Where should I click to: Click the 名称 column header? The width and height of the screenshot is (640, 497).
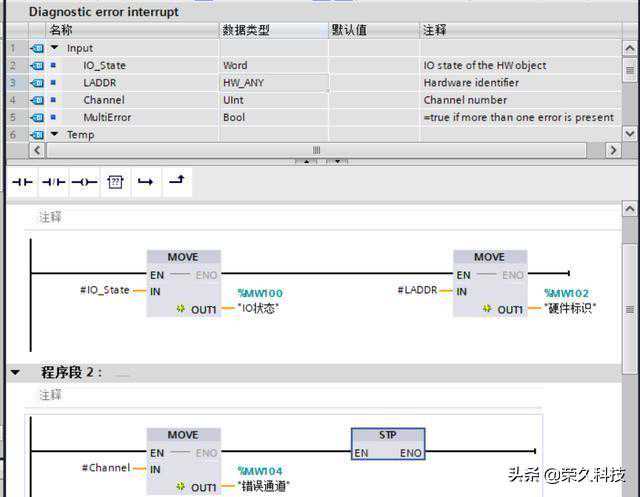click(132, 30)
